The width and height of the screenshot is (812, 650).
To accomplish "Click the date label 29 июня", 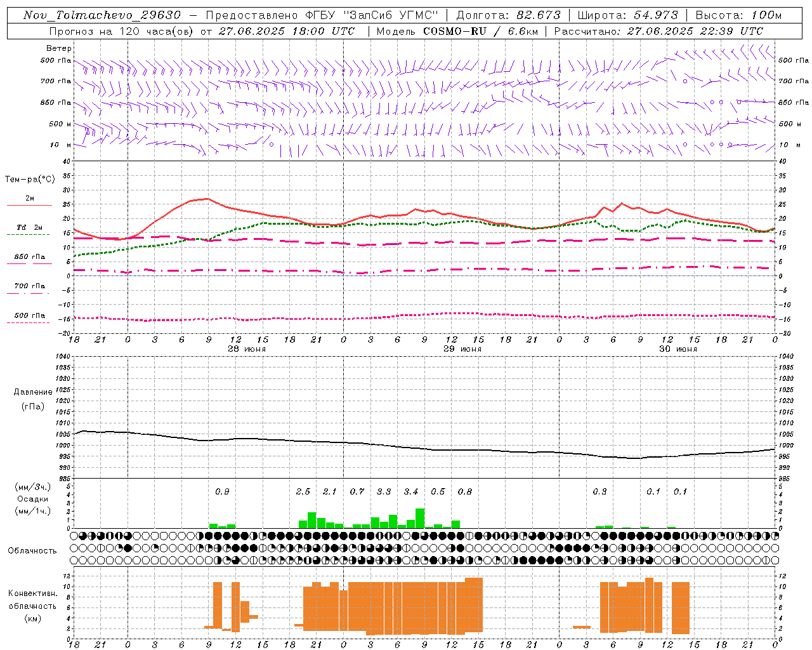I will point(462,348).
